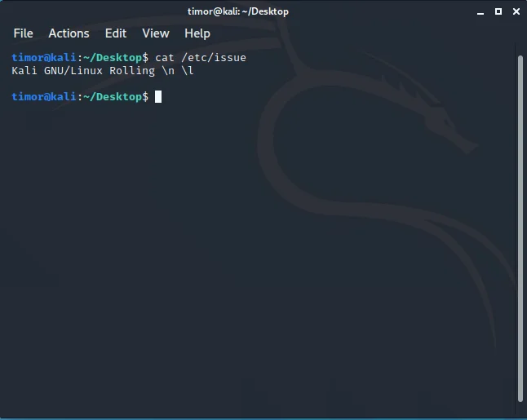
Task: Open the Edit menu
Action: coord(116,33)
